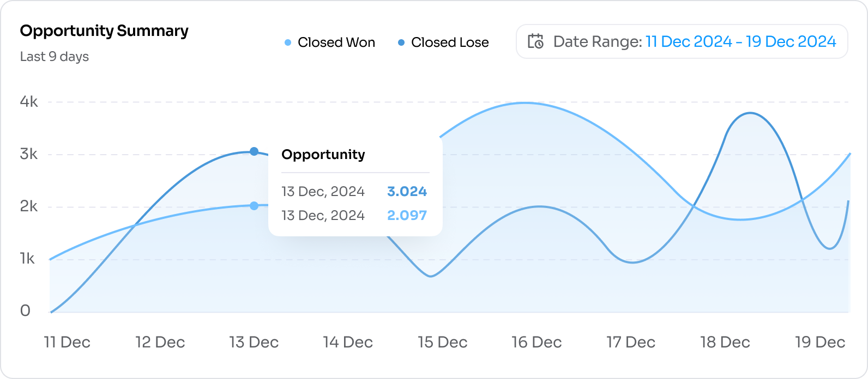Select the 17 Dec axis label
868x379 pixels.
[631, 343]
